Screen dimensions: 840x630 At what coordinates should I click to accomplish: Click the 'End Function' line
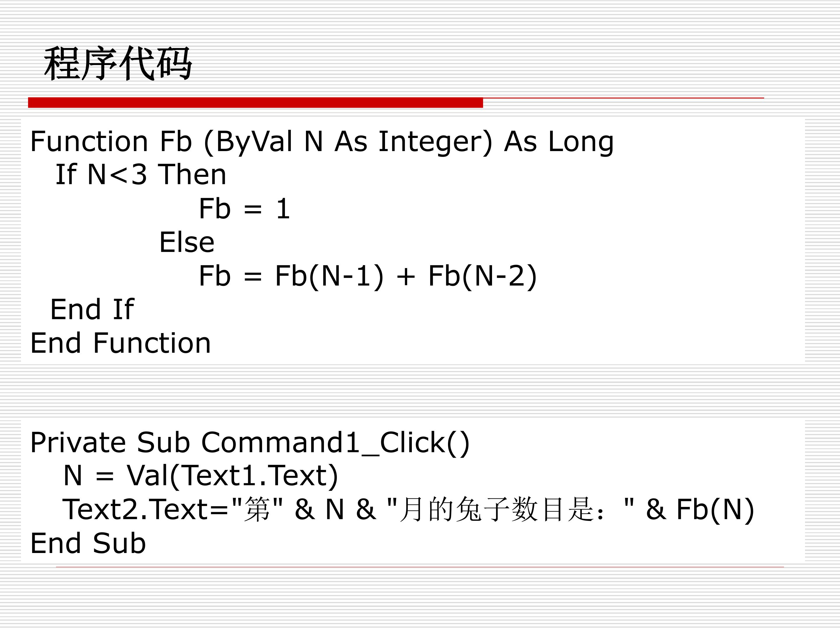[120, 343]
